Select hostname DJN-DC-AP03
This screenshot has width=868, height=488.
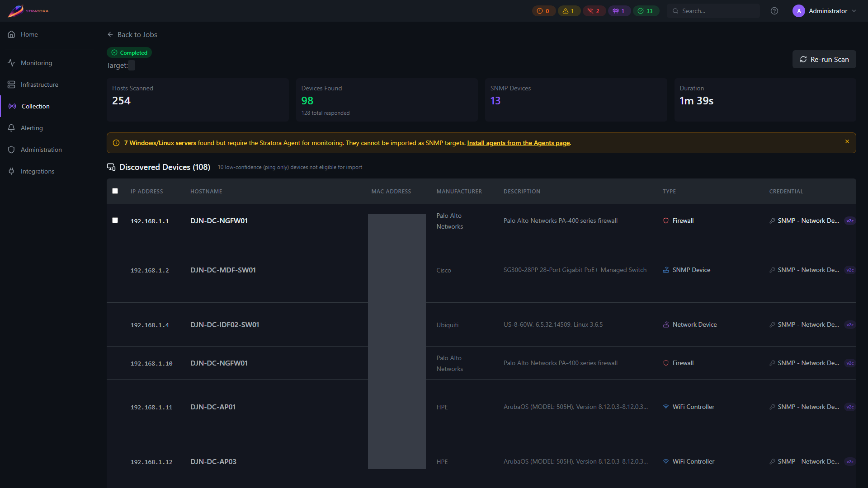[x=213, y=461]
